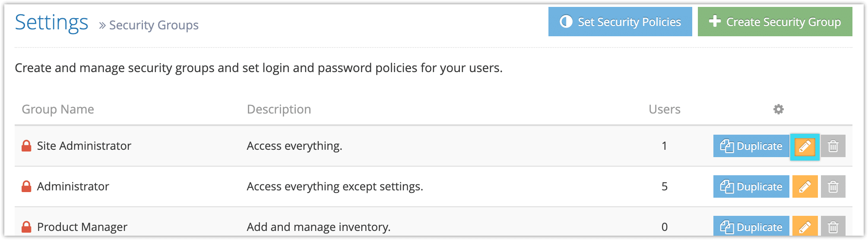Click the red lock icon beside Site Administrator

click(x=26, y=146)
